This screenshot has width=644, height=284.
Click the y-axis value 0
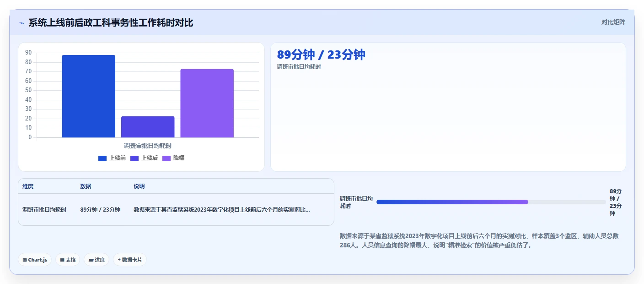[30, 137]
